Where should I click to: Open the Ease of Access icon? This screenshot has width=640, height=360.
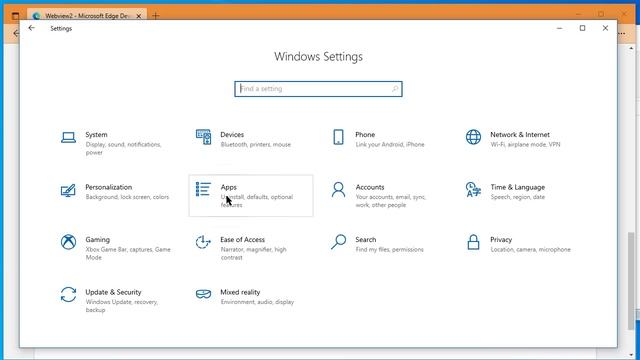203,242
